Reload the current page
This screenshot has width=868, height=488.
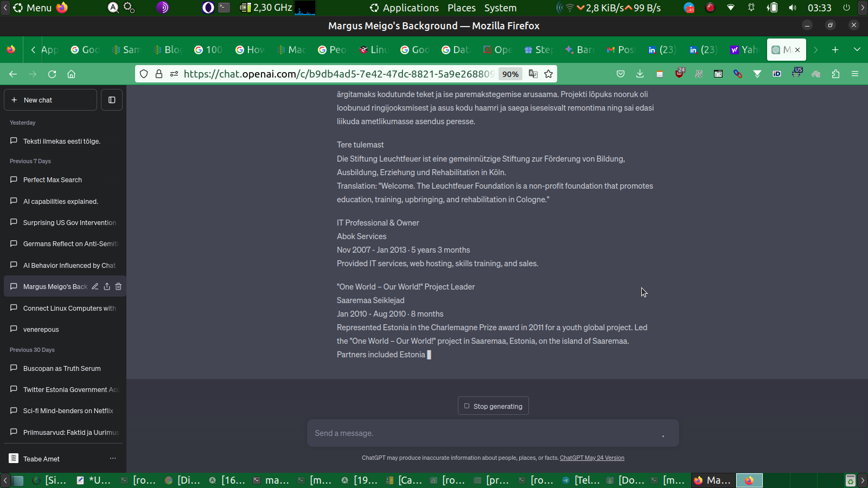[52, 74]
